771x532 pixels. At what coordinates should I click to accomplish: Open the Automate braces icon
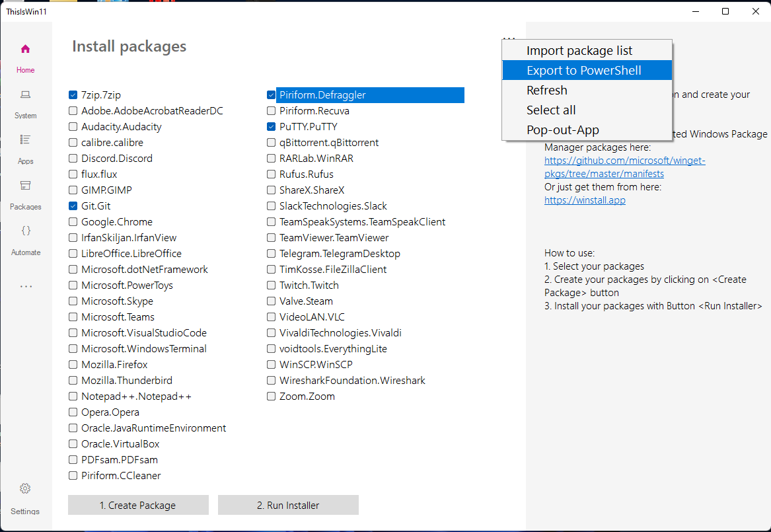[26, 231]
